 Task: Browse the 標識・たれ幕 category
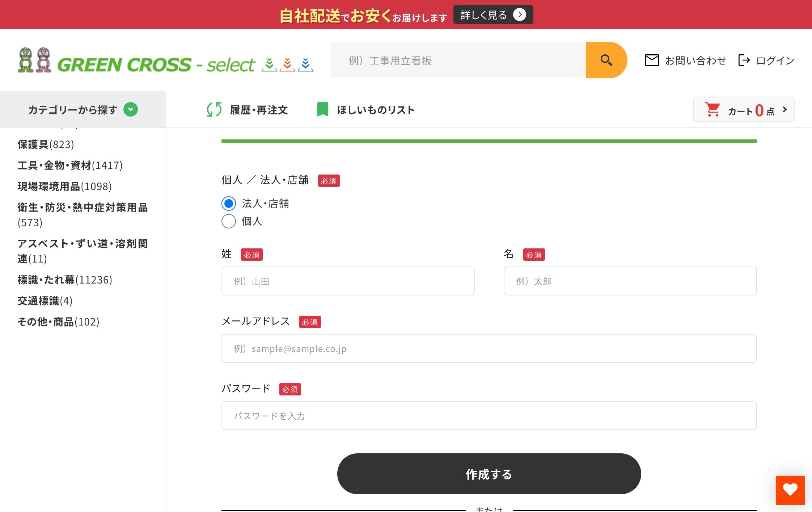pos(64,280)
